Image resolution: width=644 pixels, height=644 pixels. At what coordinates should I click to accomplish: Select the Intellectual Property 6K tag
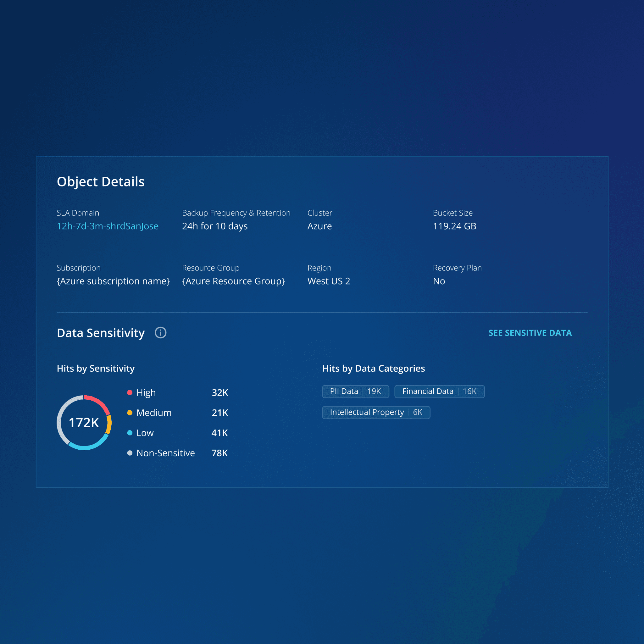(x=376, y=412)
